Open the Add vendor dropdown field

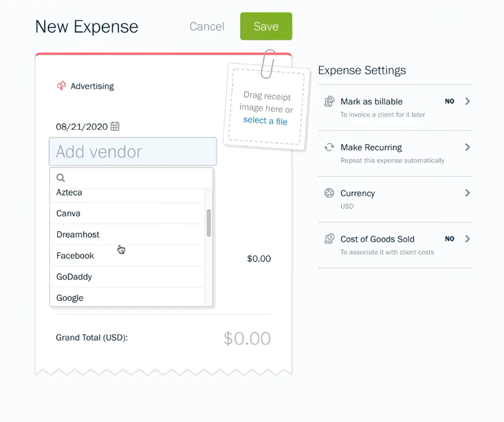[x=133, y=151]
